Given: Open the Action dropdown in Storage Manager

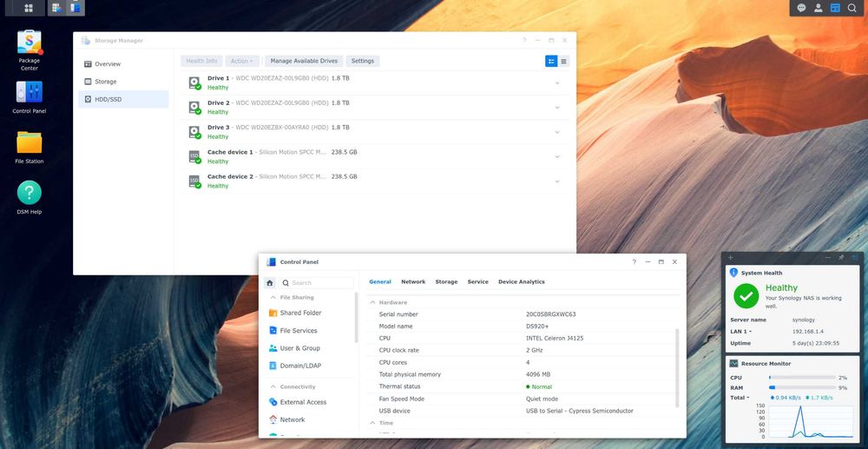Looking at the screenshot, I should [242, 61].
